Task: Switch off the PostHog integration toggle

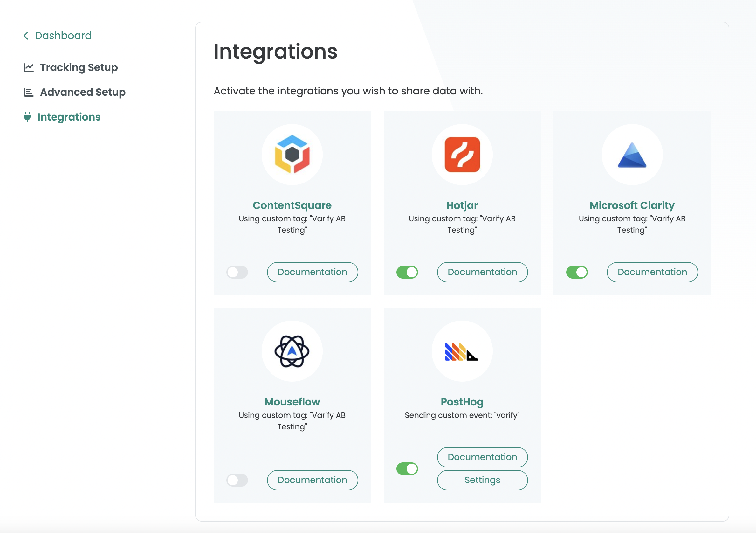Action: pyautogui.click(x=407, y=468)
